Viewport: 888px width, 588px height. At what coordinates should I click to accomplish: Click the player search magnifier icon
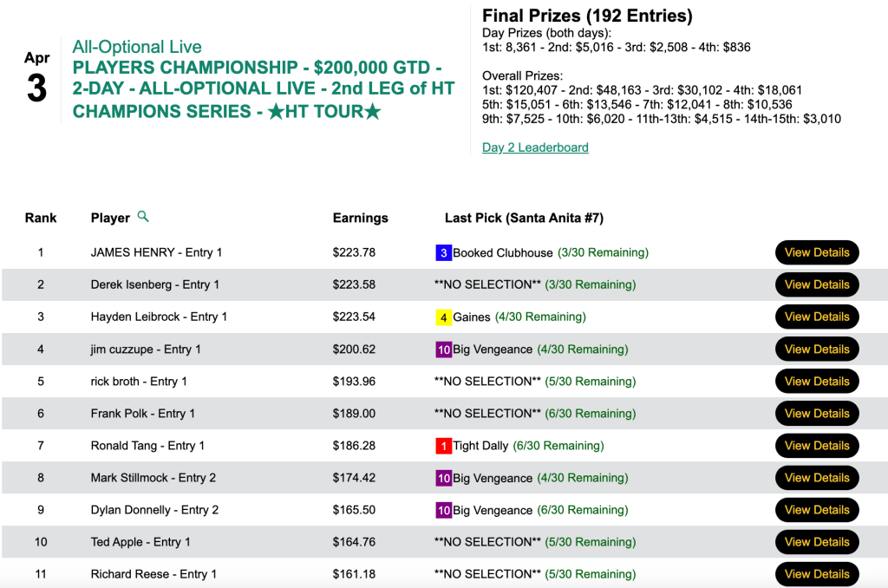point(143,217)
